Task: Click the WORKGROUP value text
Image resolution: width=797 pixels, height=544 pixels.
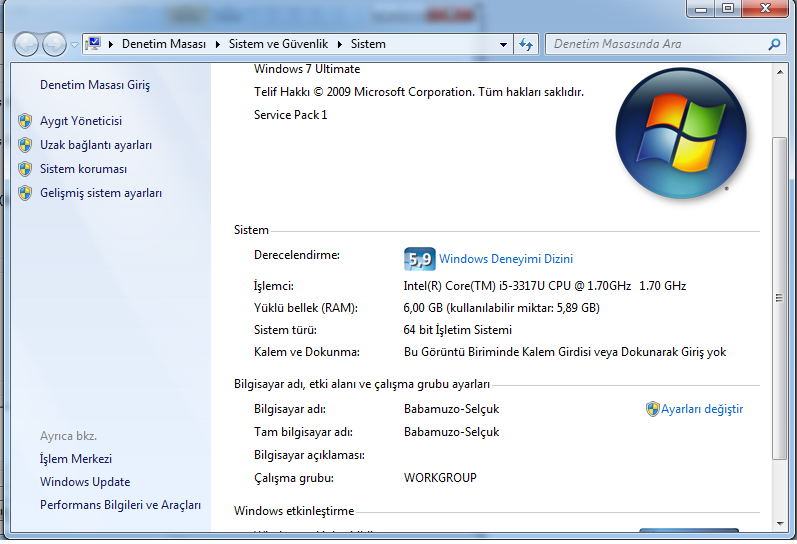Action: (x=440, y=478)
